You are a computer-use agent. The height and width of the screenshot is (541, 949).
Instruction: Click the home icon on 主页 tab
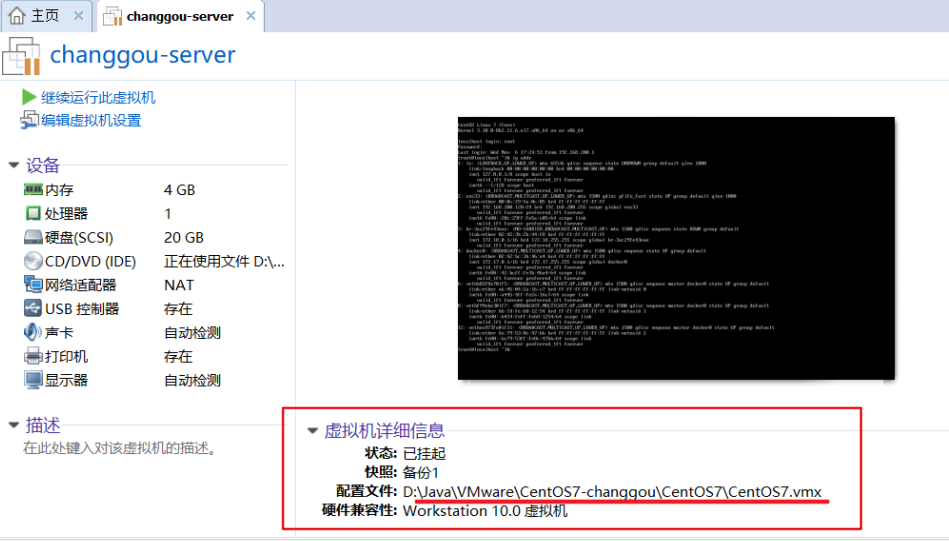17,16
